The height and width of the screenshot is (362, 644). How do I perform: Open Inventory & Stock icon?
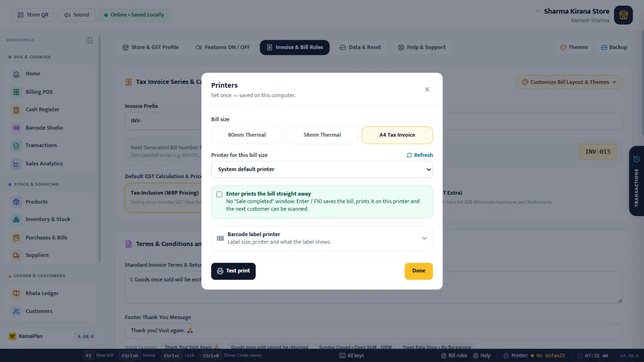[17, 220]
